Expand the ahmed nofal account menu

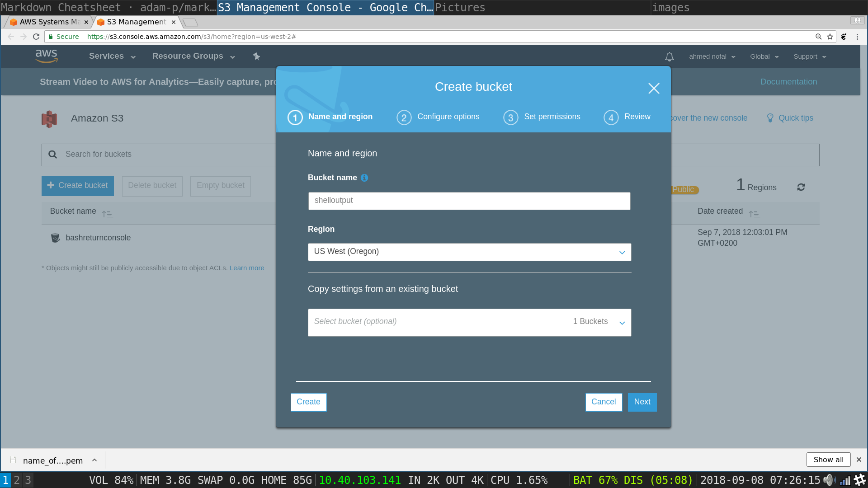pyautogui.click(x=712, y=57)
